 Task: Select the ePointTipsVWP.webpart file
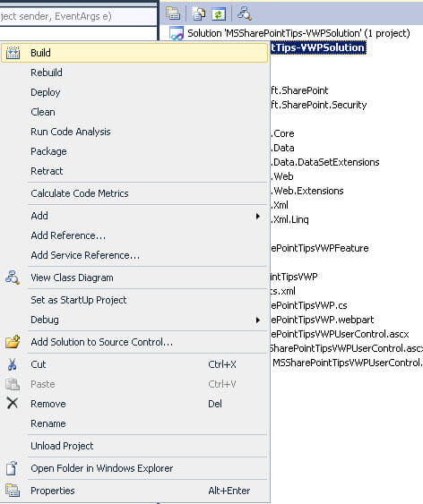click(322, 320)
